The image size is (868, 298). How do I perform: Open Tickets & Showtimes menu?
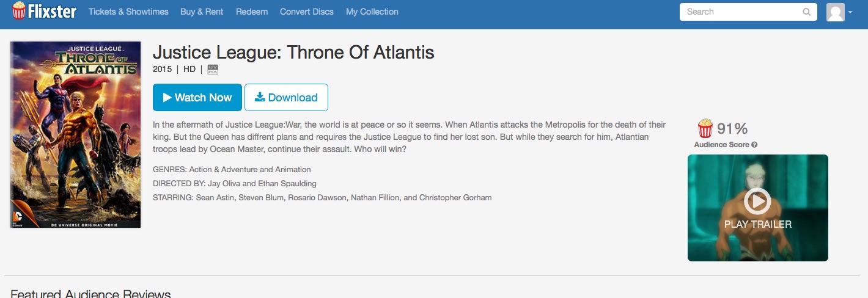(128, 12)
